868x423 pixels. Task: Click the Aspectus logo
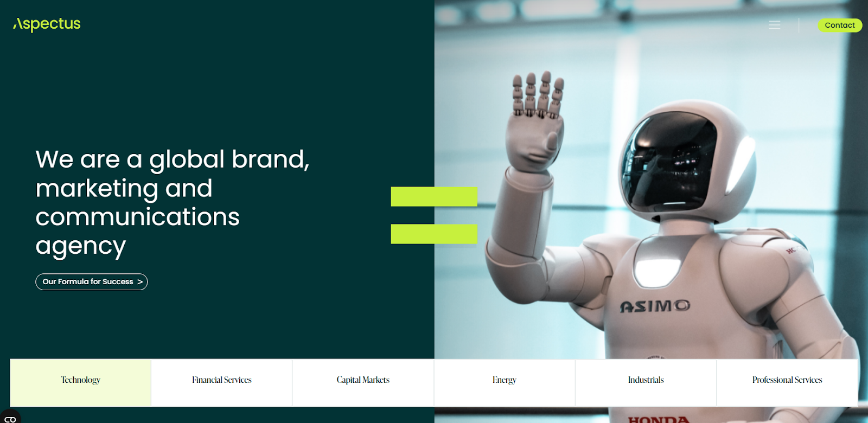click(x=47, y=24)
